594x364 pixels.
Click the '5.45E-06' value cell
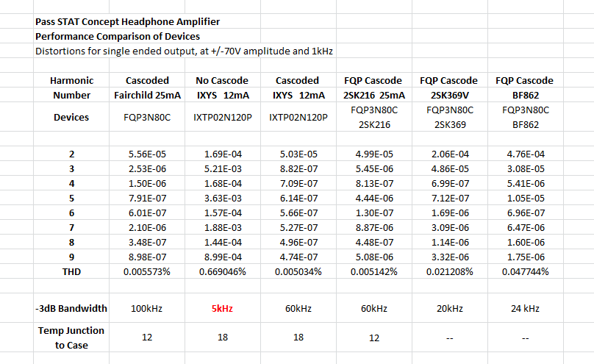coord(374,169)
